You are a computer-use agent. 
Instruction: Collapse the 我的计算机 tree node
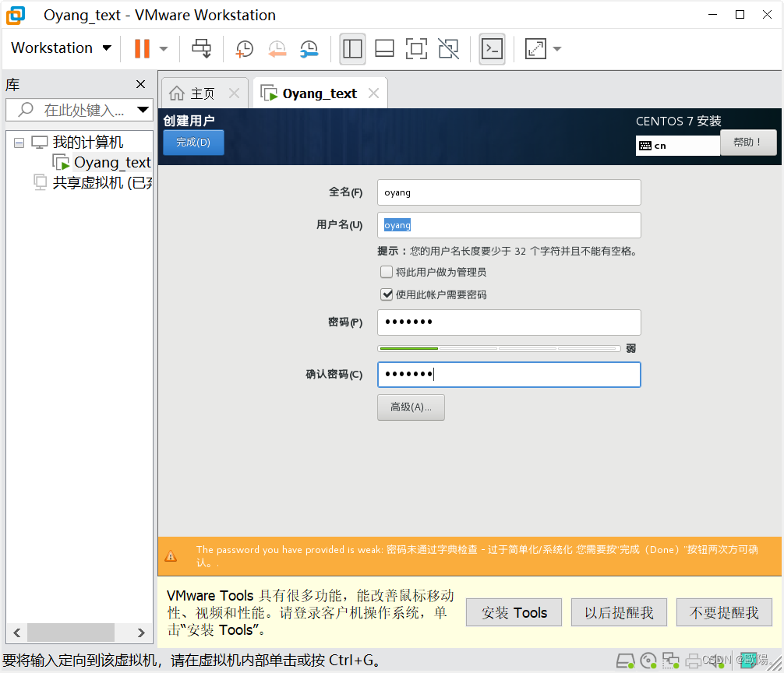[x=19, y=143]
